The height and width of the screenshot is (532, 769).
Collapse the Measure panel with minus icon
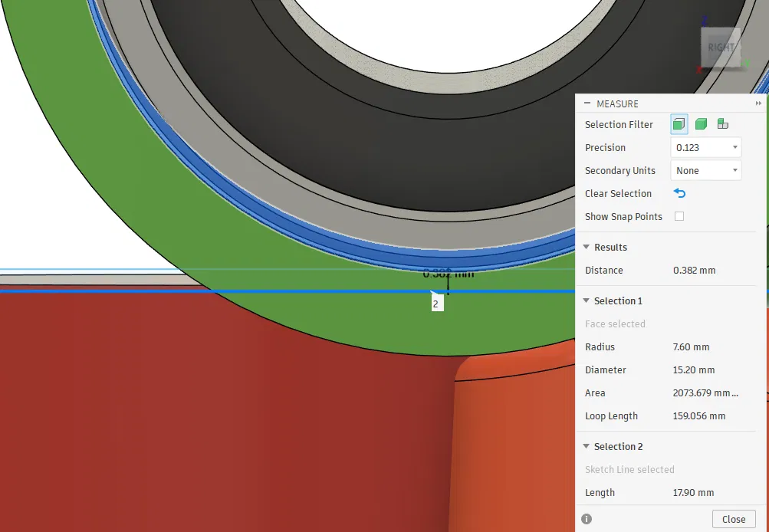click(587, 103)
